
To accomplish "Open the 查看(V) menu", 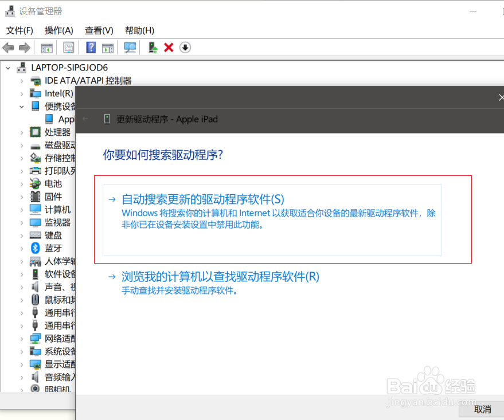I will [x=97, y=30].
